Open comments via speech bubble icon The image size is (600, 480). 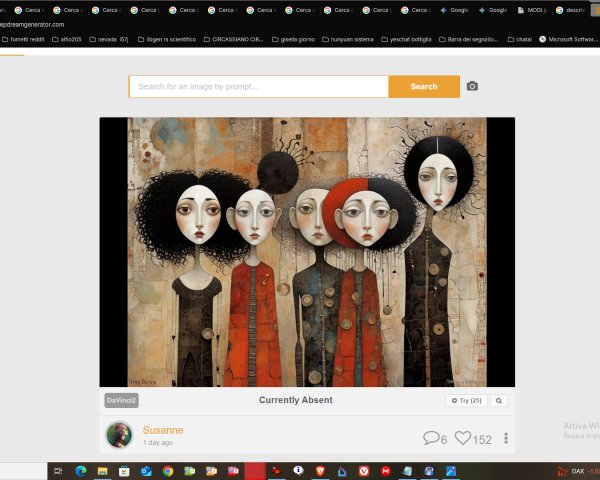point(431,438)
